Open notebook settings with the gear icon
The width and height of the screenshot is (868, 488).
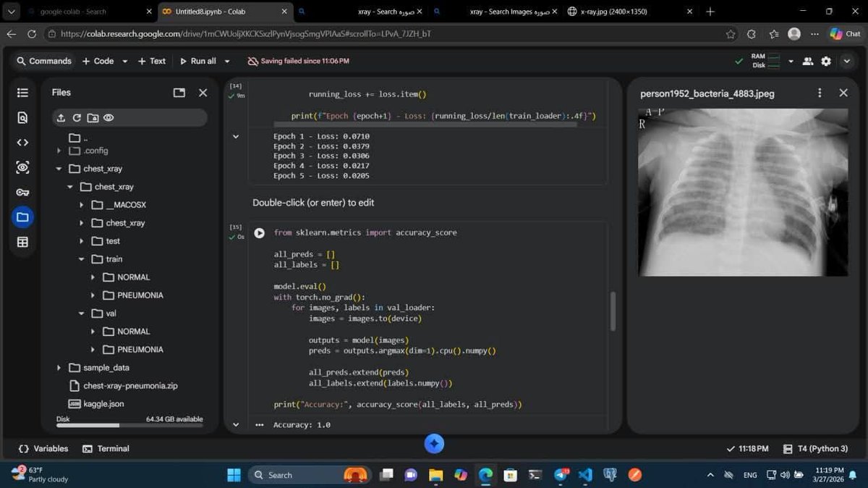(x=826, y=62)
